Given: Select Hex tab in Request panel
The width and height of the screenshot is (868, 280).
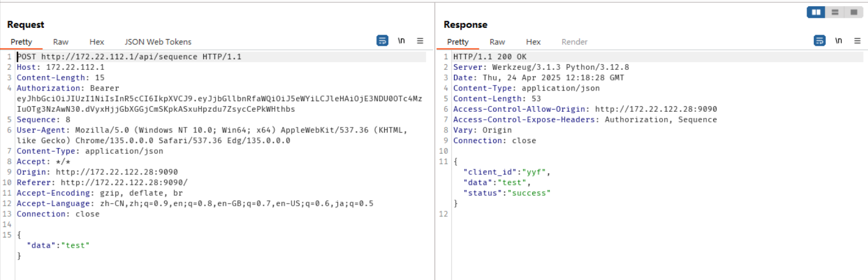Looking at the screenshot, I should [97, 42].
